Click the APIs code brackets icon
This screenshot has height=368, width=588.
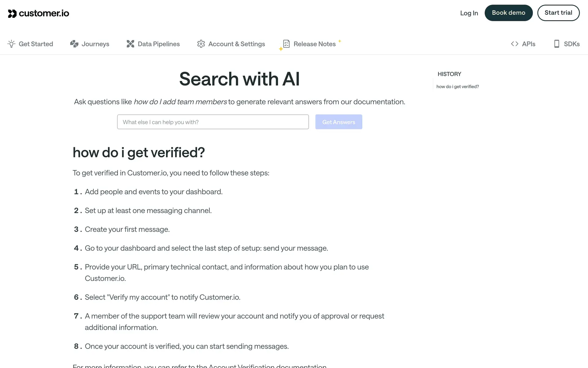514,44
